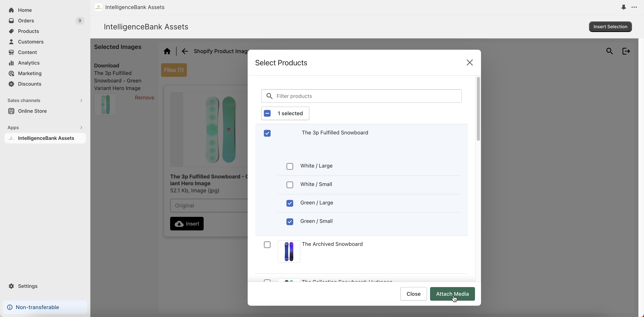Go to asset home via house icon
The image size is (644, 317).
(167, 51)
